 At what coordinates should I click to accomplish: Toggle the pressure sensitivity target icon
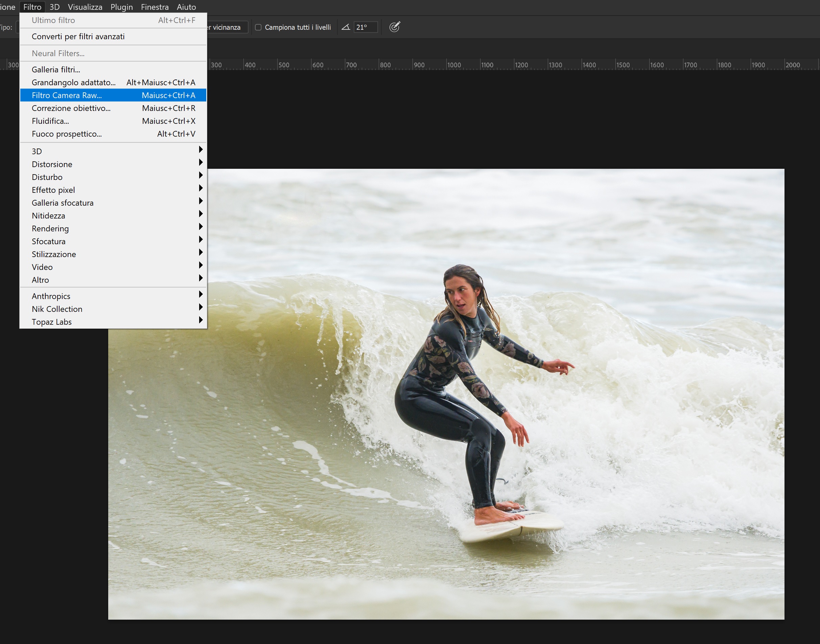pyautogui.click(x=394, y=27)
